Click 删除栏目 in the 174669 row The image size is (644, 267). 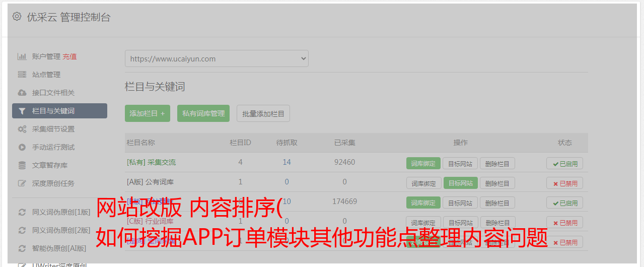pos(497,203)
